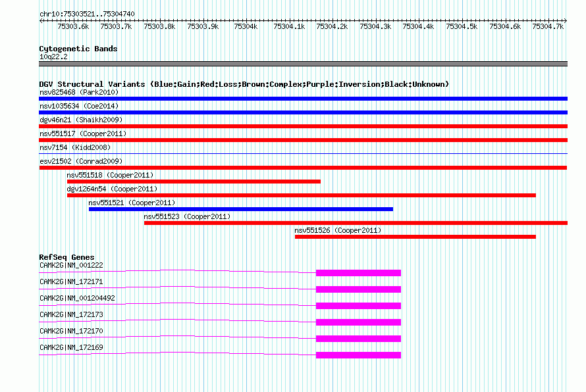The height and width of the screenshot is (392, 586).
Task: Click the CAMK2G|NM_172173 gene label
Action: click(x=71, y=315)
